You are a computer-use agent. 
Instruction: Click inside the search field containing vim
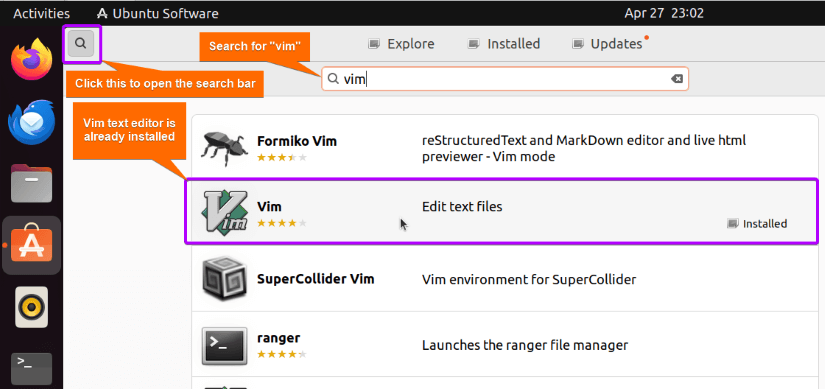click(505, 79)
